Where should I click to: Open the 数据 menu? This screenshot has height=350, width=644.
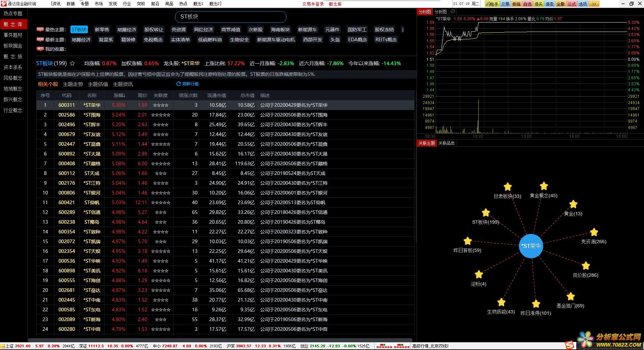point(70,4)
